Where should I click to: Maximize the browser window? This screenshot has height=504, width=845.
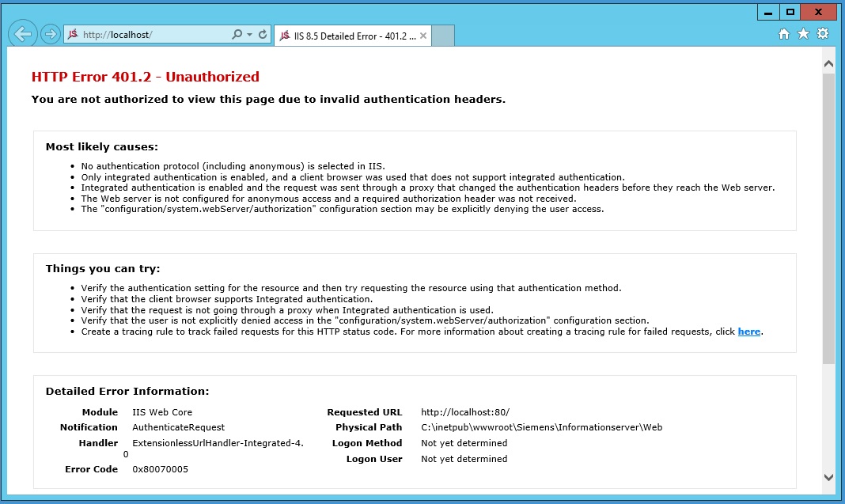coord(790,12)
